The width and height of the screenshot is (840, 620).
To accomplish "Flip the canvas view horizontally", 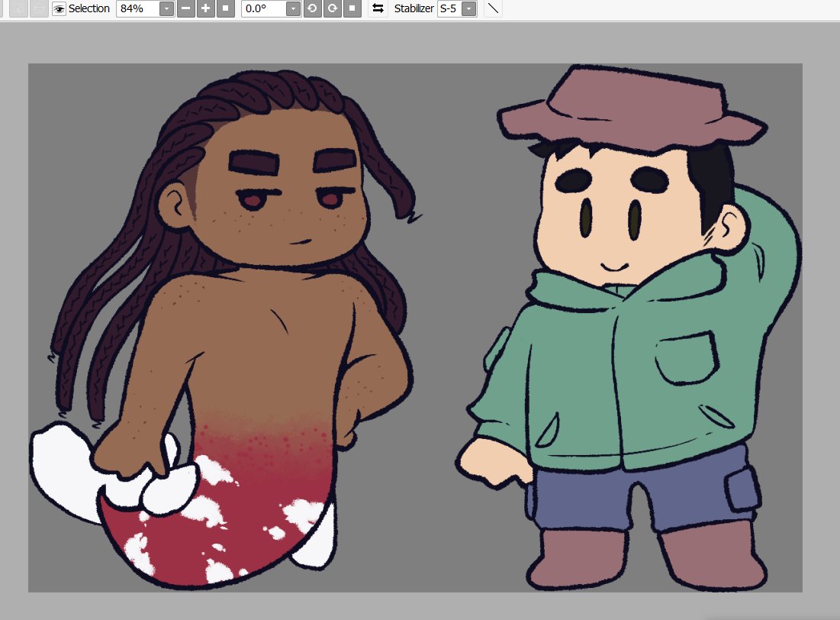I will click(x=378, y=8).
